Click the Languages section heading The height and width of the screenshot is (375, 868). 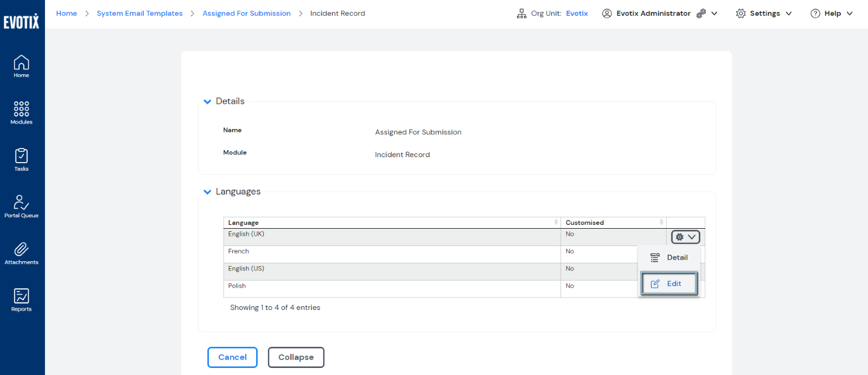(238, 192)
